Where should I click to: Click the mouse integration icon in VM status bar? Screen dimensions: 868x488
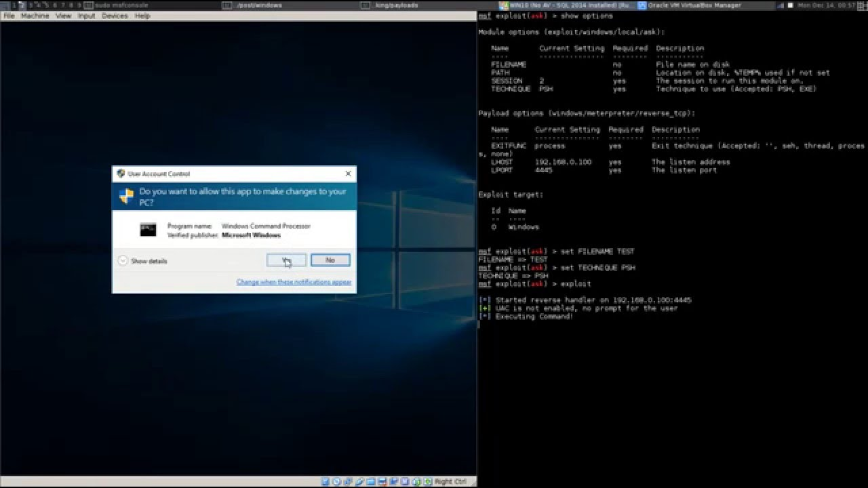click(416, 481)
